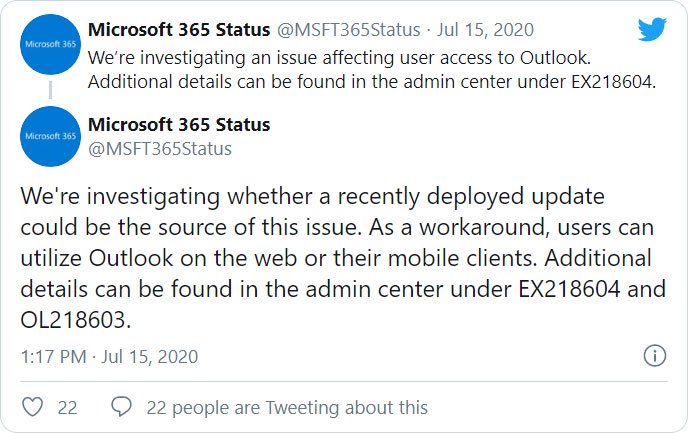The image size is (688, 433).
Task: Open the Twitter info circle icon
Action: tap(654, 355)
